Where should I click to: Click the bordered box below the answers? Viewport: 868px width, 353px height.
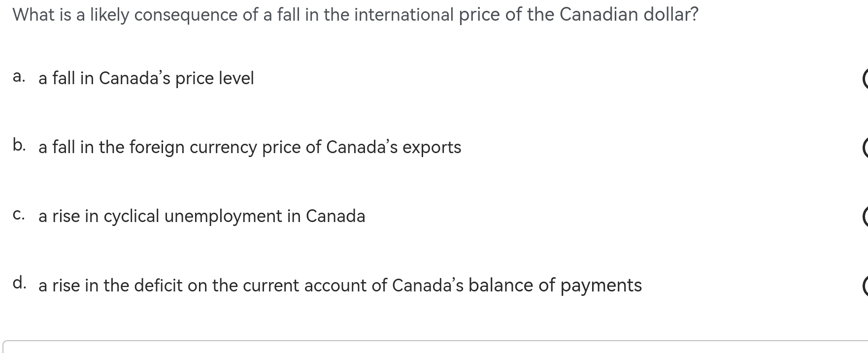(434, 347)
